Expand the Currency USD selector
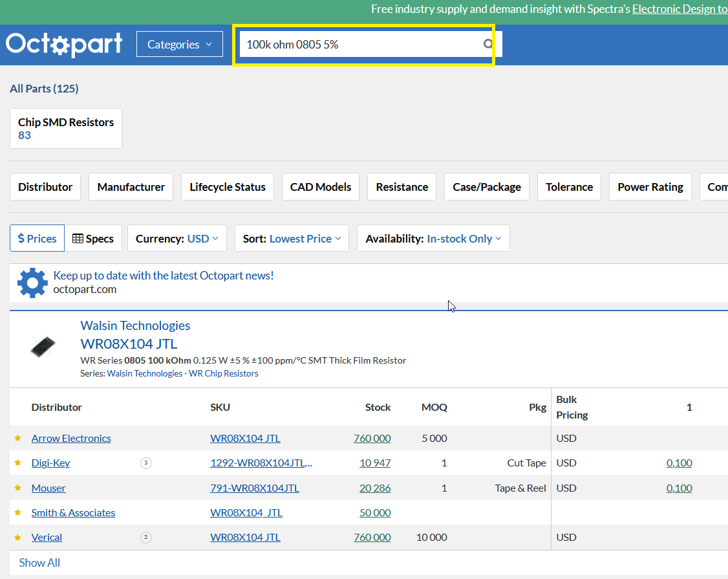The height and width of the screenshot is (579, 728). 177,239
